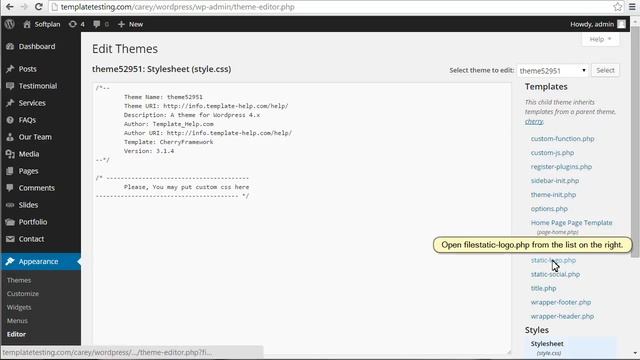640x360 pixels.
Task: Open the theme52951 select dropdown
Action: pyautogui.click(x=553, y=70)
